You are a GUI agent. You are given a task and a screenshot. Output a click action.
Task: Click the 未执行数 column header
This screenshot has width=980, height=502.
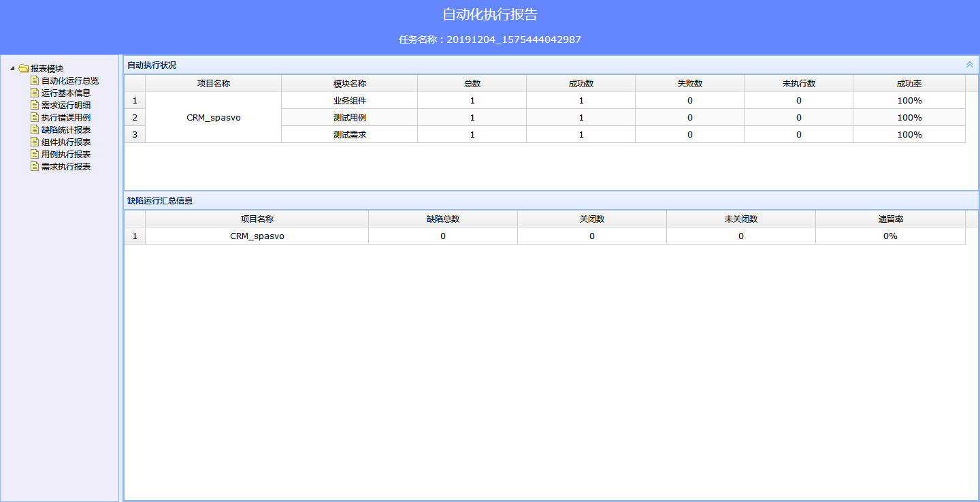point(798,83)
